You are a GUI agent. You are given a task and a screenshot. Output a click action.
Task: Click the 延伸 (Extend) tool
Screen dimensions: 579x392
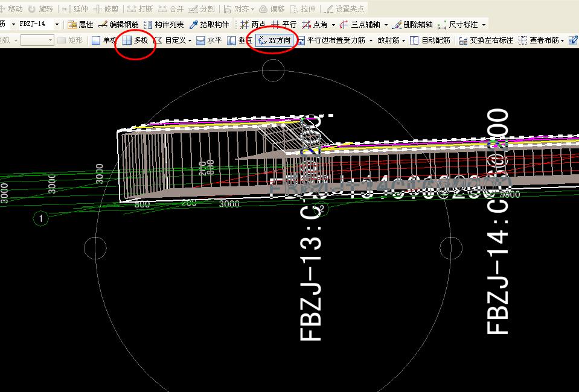(74, 8)
